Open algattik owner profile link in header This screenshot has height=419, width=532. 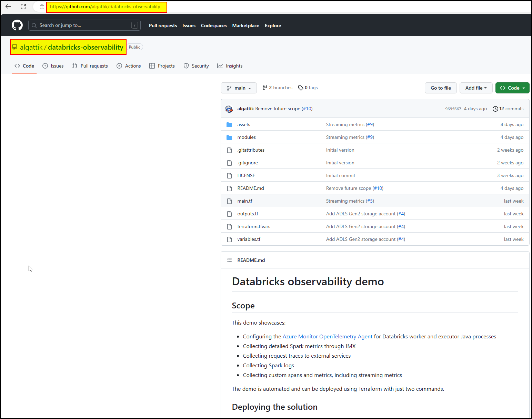(x=31, y=47)
